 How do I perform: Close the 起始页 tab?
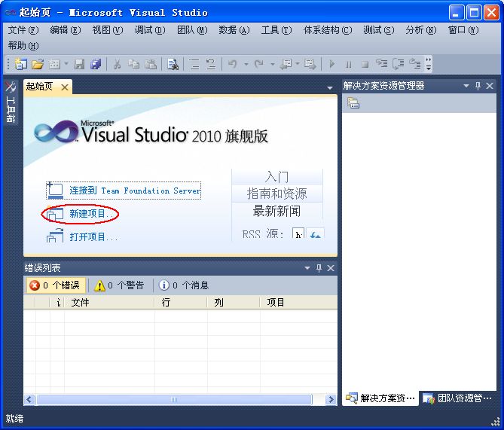coord(65,87)
